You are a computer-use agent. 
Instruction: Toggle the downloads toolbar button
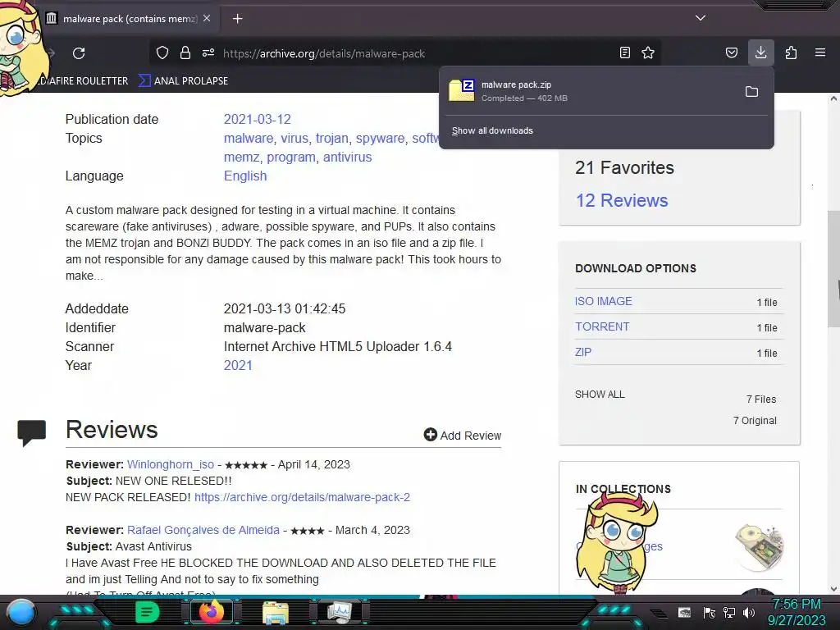pos(760,52)
